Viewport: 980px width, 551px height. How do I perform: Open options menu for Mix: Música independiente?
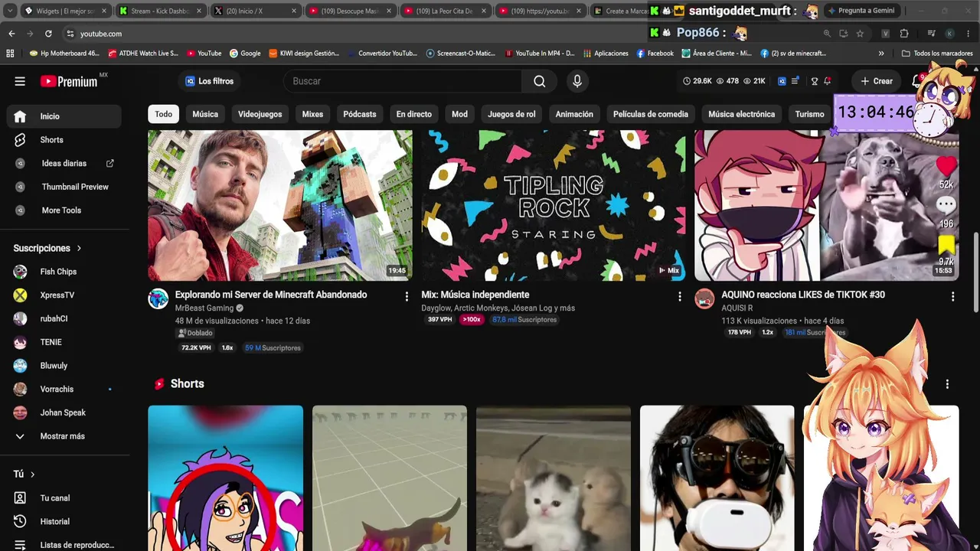[x=679, y=297]
